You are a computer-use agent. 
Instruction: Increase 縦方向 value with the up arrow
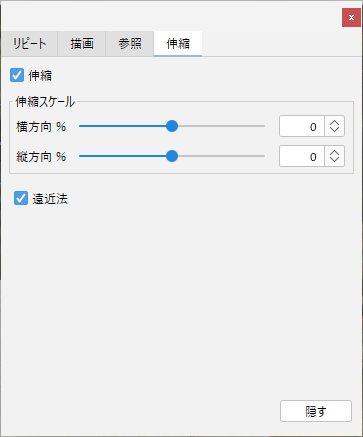(334, 152)
